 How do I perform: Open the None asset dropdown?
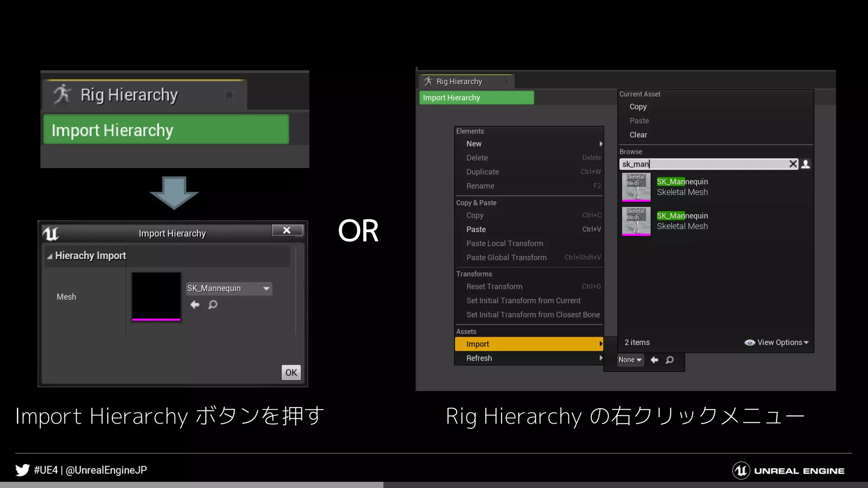click(x=630, y=360)
